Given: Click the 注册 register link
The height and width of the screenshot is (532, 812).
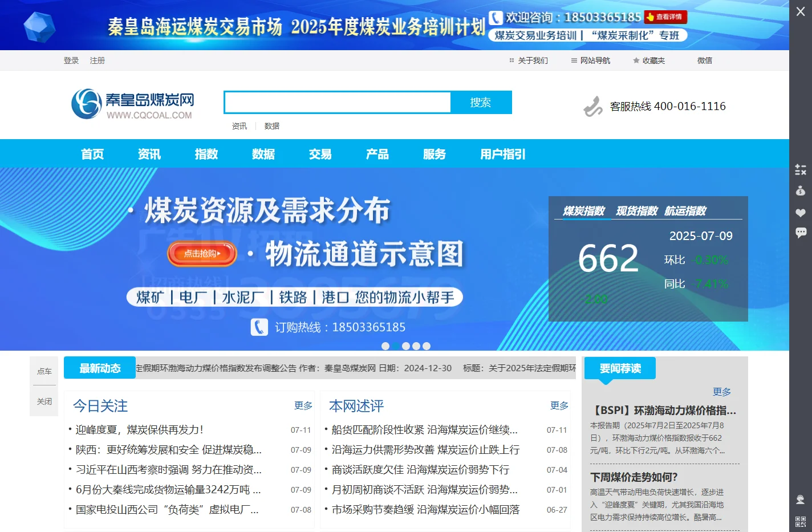Looking at the screenshot, I should [x=98, y=60].
